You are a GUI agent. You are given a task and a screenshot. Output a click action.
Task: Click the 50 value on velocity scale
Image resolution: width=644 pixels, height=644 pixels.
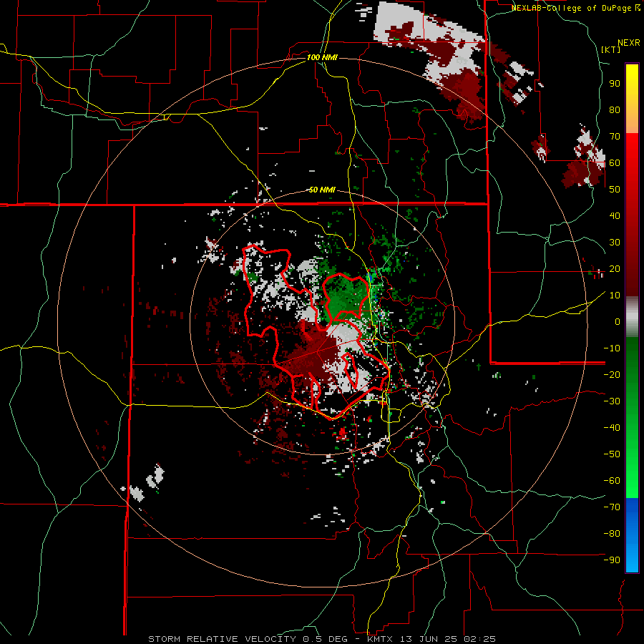[x=615, y=190]
